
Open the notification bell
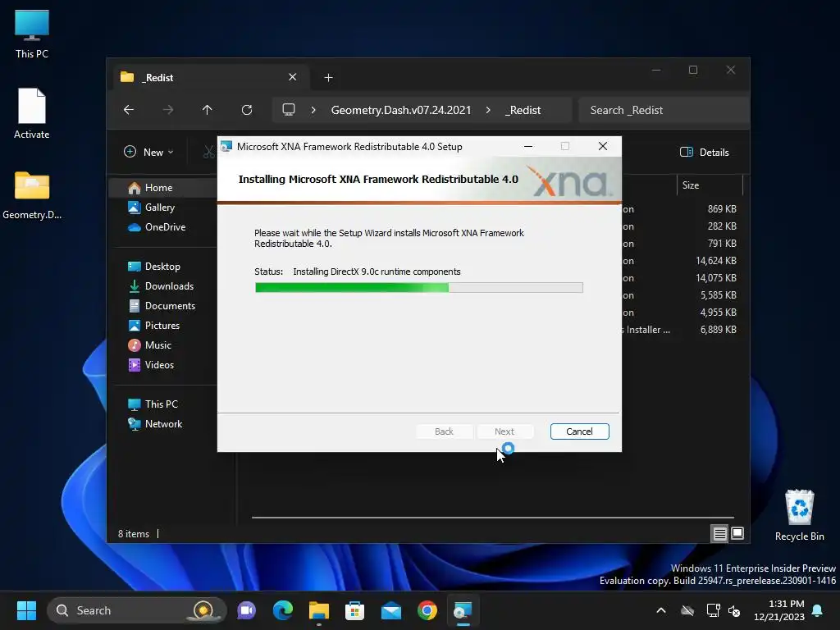(x=818, y=610)
